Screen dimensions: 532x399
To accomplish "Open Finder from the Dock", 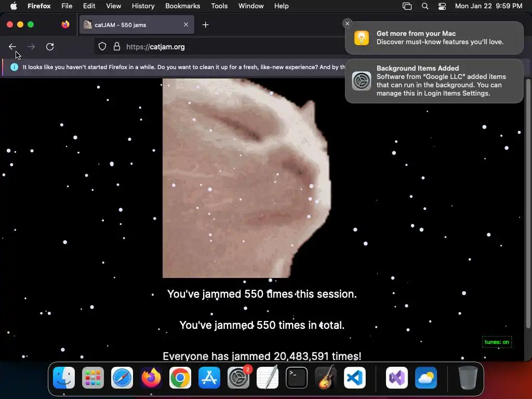I will click(x=64, y=378).
